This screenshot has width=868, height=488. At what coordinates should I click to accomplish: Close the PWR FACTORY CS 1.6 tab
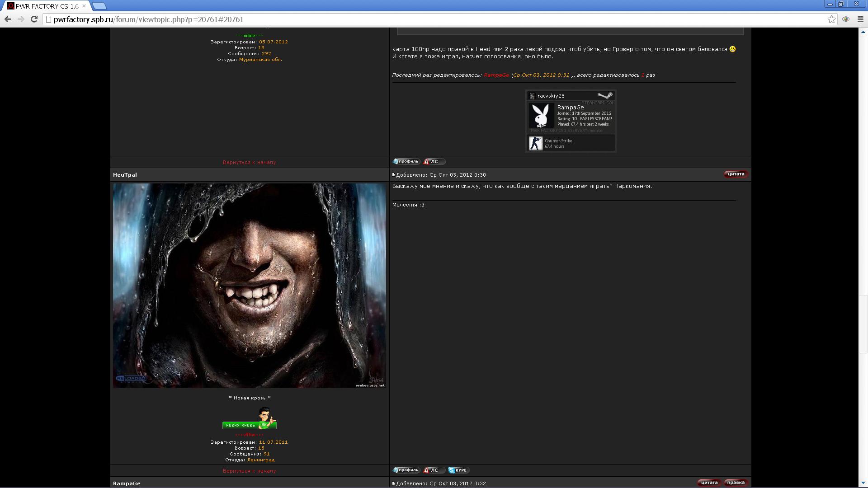coord(84,6)
